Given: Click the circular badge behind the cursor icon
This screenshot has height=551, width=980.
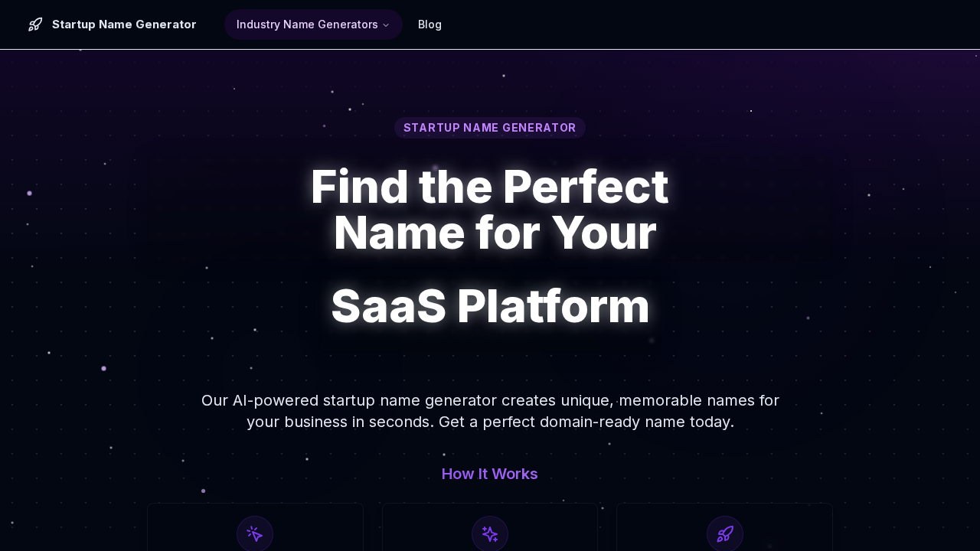Looking at the screenshot, I should [x=255, y=533].
